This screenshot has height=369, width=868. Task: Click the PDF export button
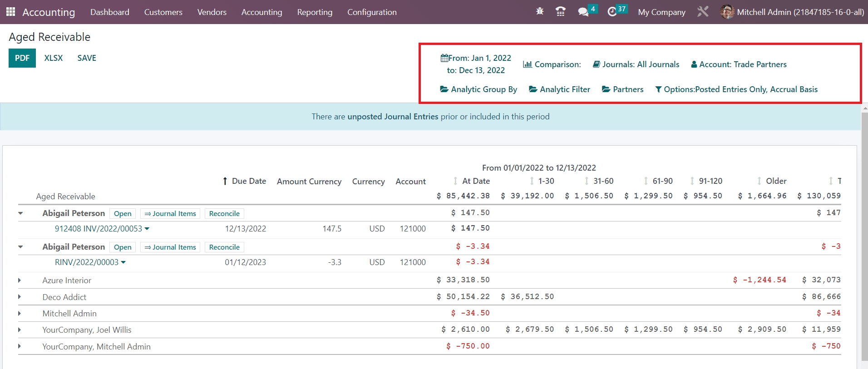coord(22,58)
